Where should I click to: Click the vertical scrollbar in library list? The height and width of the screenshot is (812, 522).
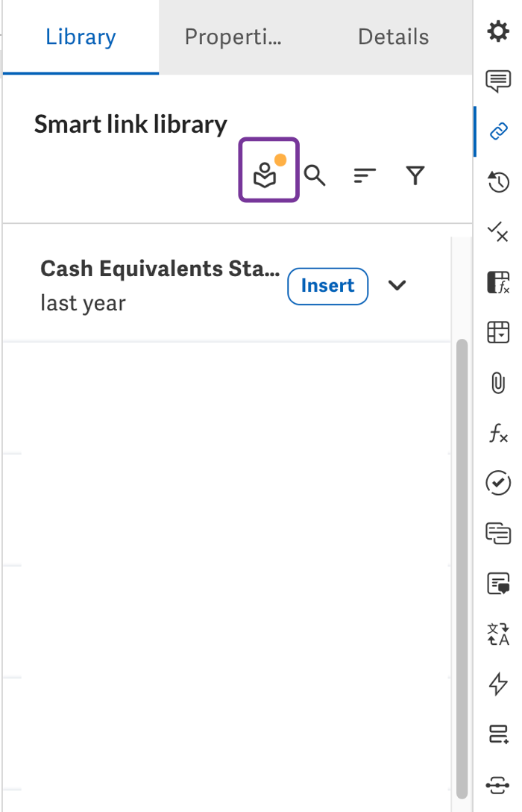pos(462,567)
